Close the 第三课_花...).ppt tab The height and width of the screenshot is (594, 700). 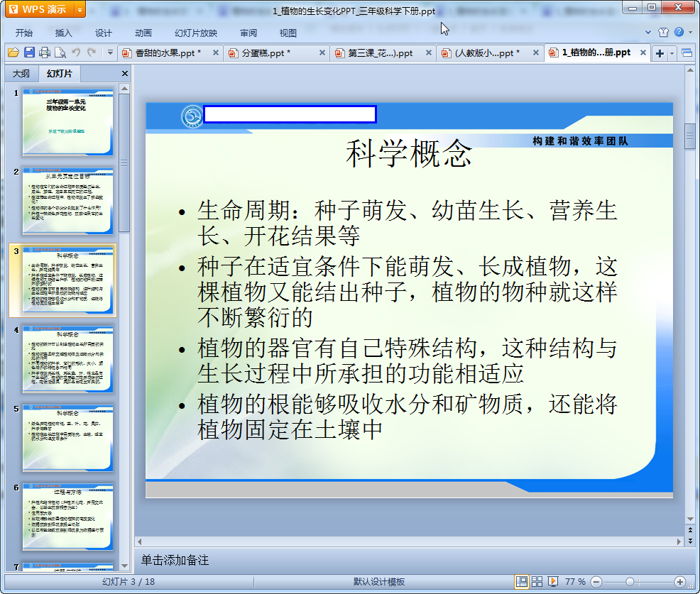tap(429, 53)
